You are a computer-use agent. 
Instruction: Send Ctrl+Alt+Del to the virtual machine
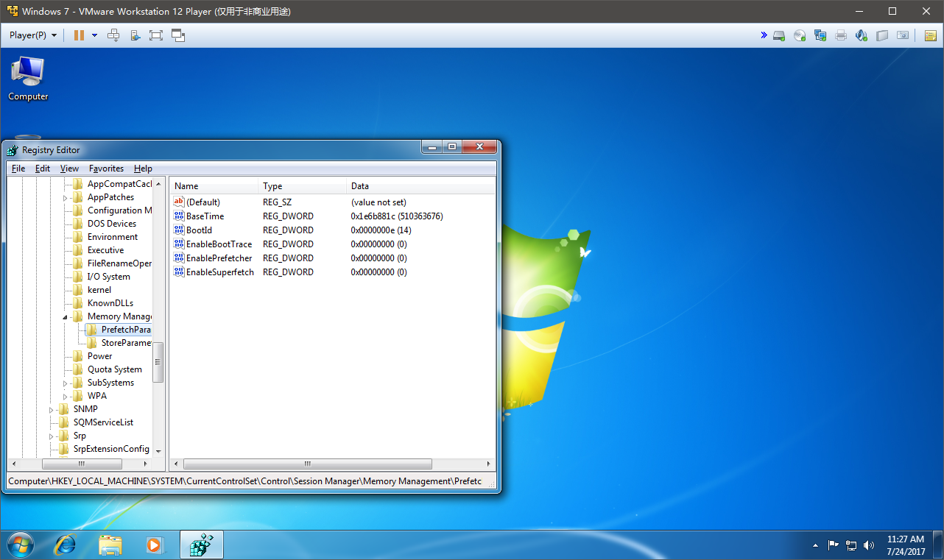coord(113,35)
